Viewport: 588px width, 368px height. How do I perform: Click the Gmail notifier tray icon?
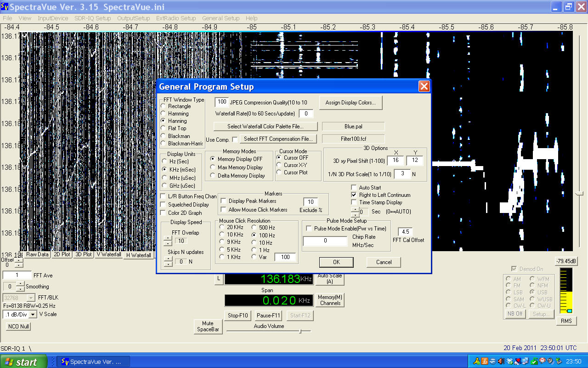[x=543, y=361]
